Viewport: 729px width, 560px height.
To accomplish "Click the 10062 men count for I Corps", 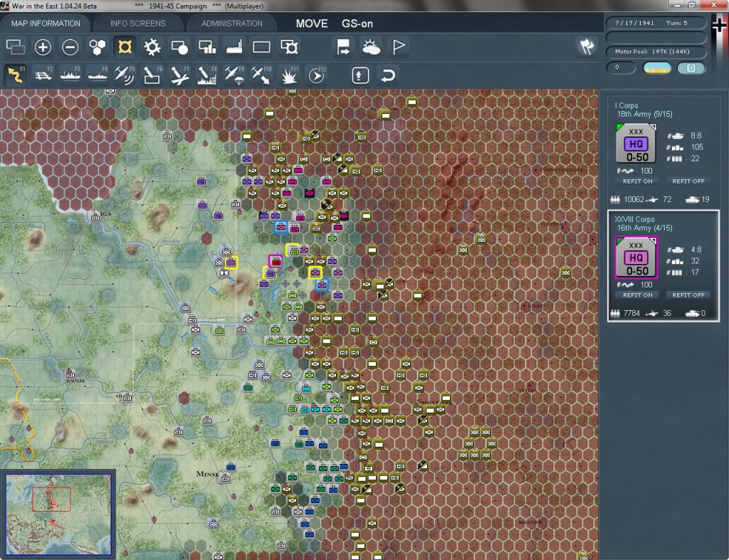I will [634, 199].
